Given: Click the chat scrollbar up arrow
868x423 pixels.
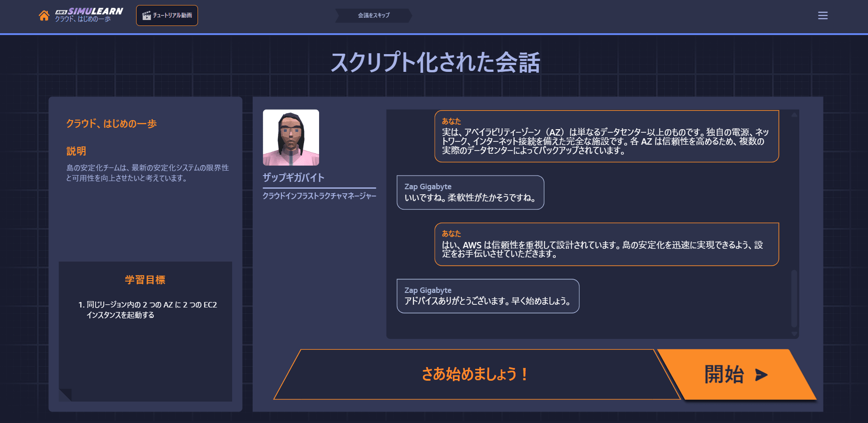Looking at the screenshot, I should pos(794,115).
